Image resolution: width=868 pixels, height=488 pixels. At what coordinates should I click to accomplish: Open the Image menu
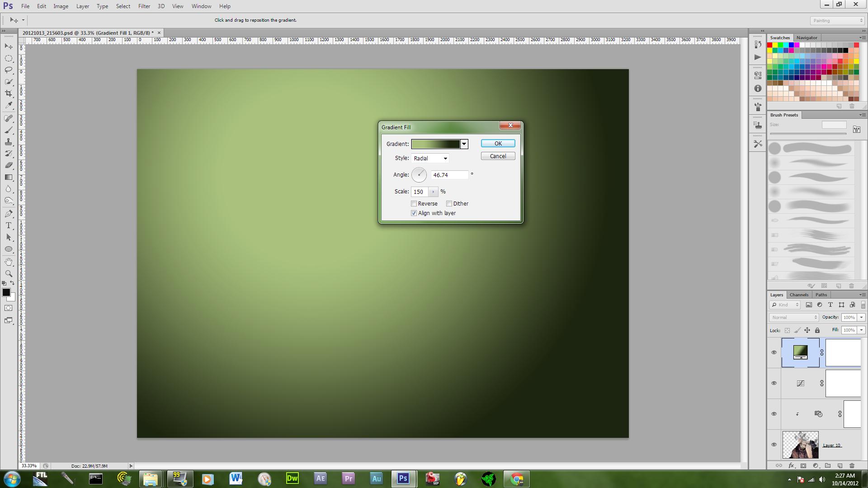click(61, 6)
